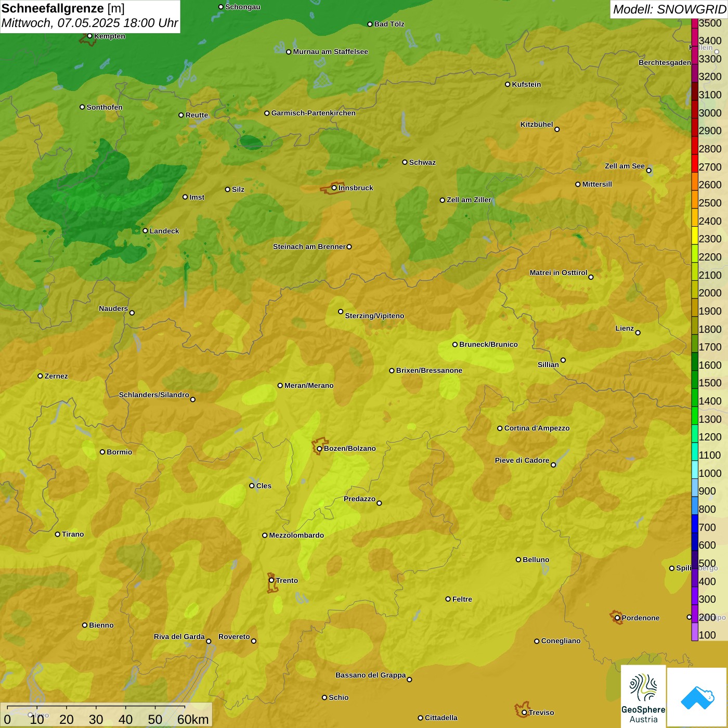Click the Bad Tölz location dot
The width and height of the screenshot is (728, 728).
pos(370,24)
